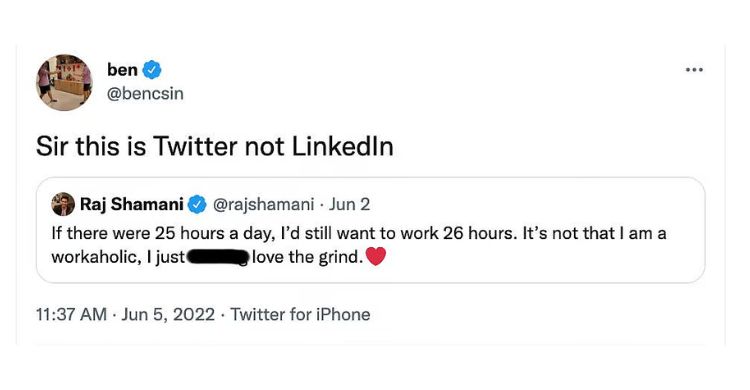750x390 pixels.
Task: Click ben's round profile picture
Action: [x=64, y=82]
